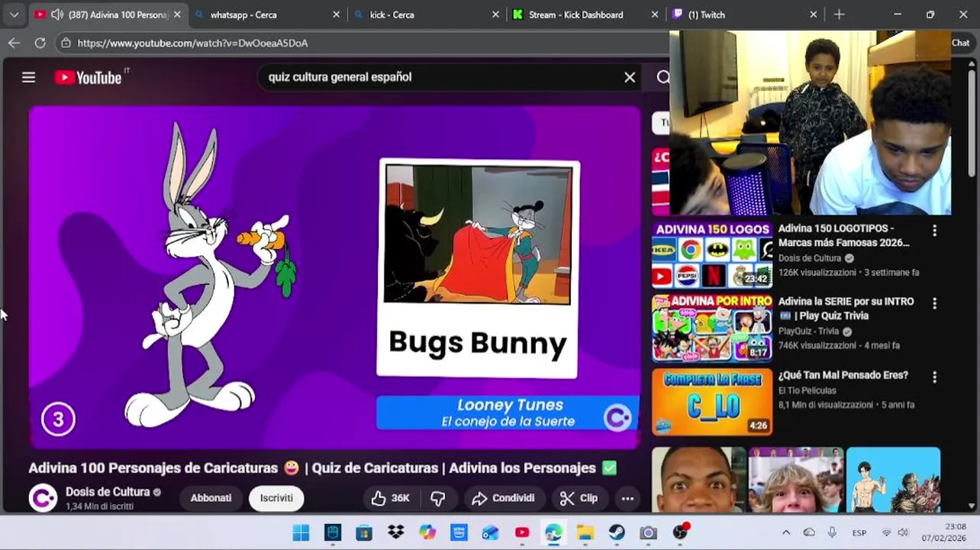Click the Abbonati join button
The image size is (980, 550).
coord(211,498)
